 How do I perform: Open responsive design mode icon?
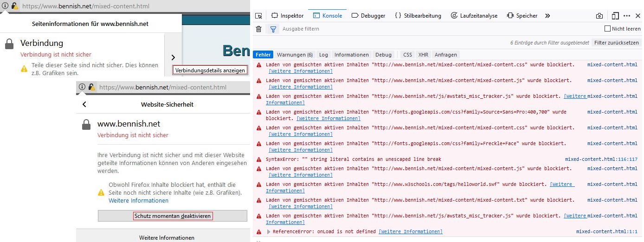click(x=615, y=16)
